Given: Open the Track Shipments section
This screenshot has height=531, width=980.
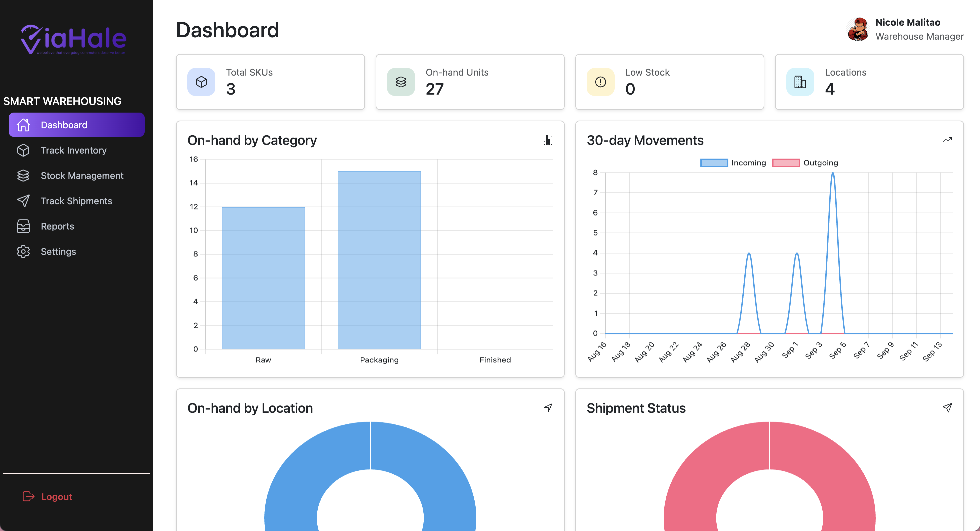Looking at the screenshot, I should coord(76,201).
